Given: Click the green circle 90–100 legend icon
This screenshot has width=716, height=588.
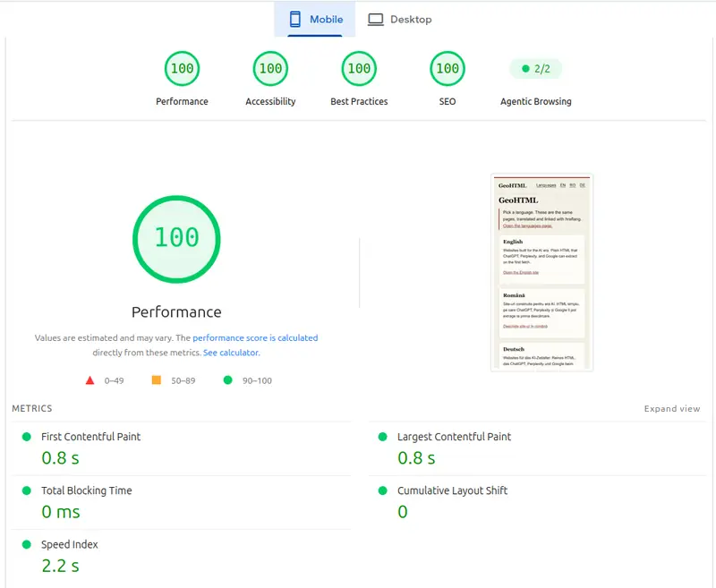Looking at the screenshot, I should [228, 379].
